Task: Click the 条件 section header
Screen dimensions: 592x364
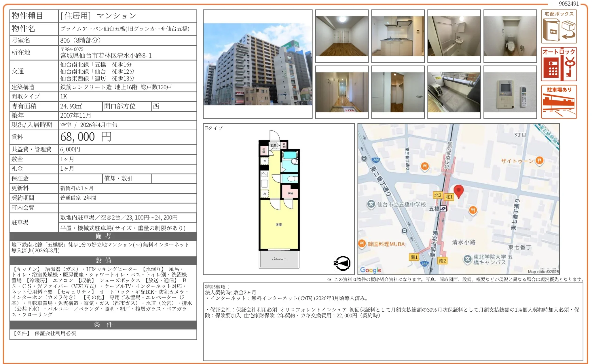Action: [x=103, y=325]
